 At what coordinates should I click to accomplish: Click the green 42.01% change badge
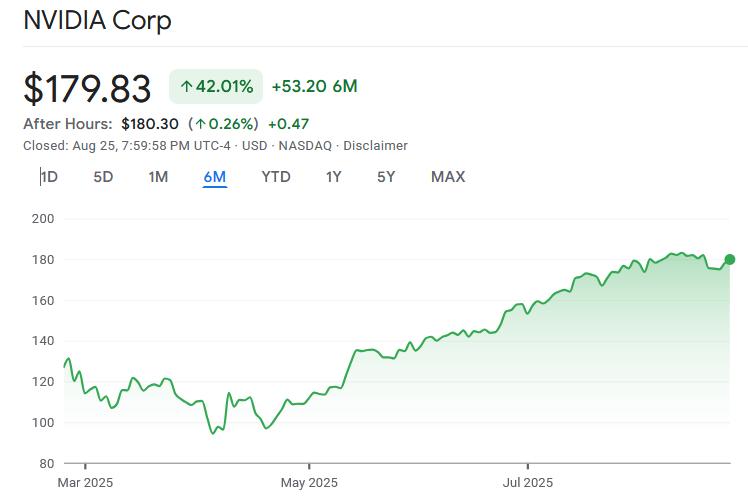coord(216,87)
